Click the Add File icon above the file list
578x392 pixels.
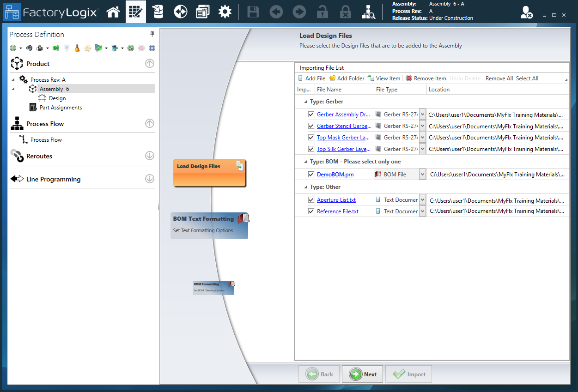301,78
